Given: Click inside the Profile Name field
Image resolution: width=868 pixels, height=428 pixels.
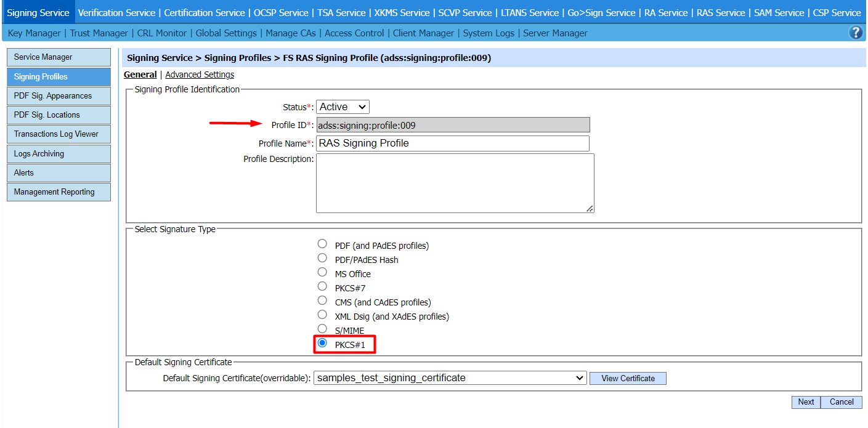Looking at the screenshot, I should point(452,143).
